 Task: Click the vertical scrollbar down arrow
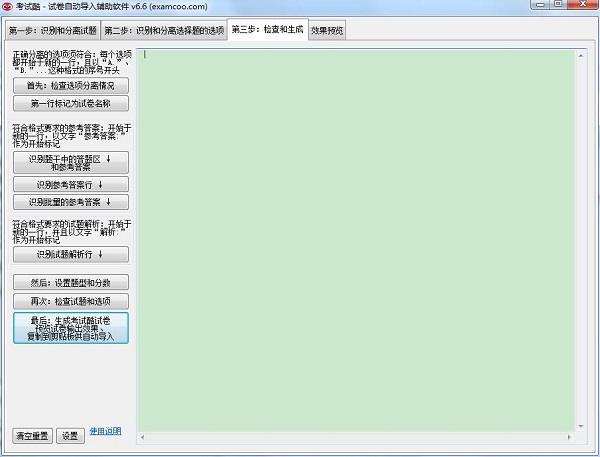point(581,426)
